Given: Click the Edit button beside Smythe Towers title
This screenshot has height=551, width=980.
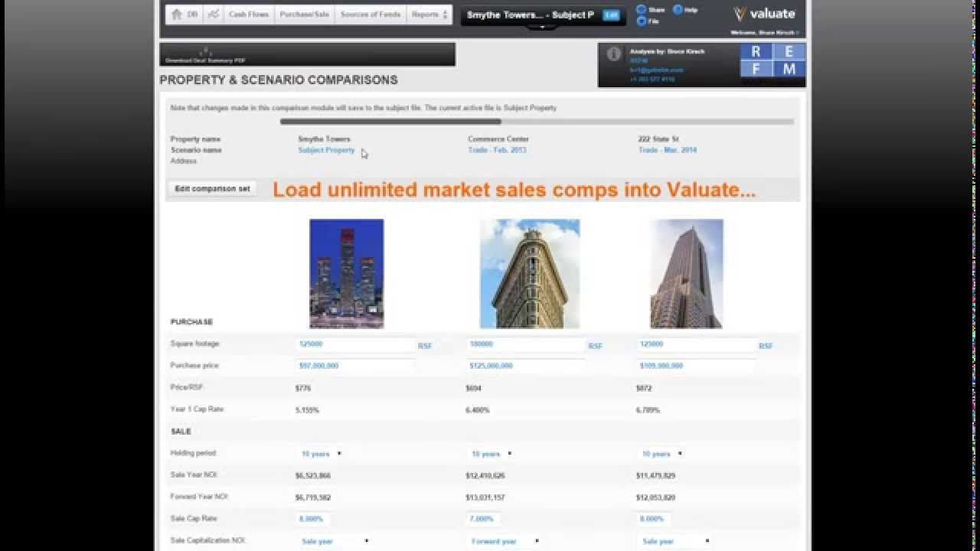Looking at the screenshot, I should tap(611, 15).
